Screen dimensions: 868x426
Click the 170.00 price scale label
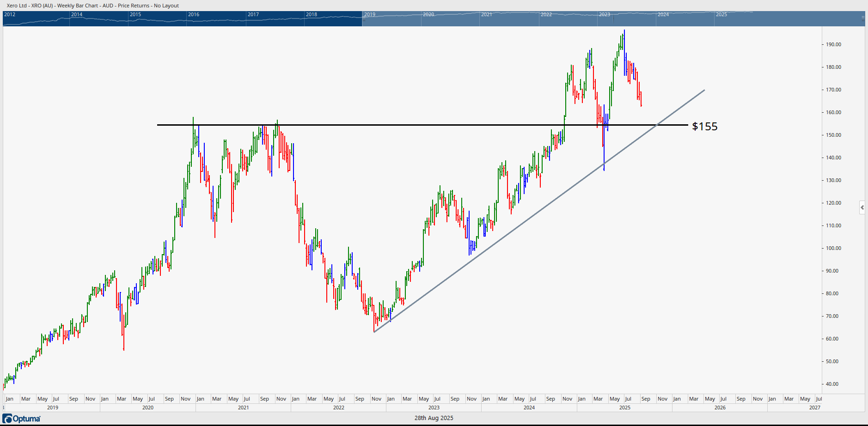point(834,90)
